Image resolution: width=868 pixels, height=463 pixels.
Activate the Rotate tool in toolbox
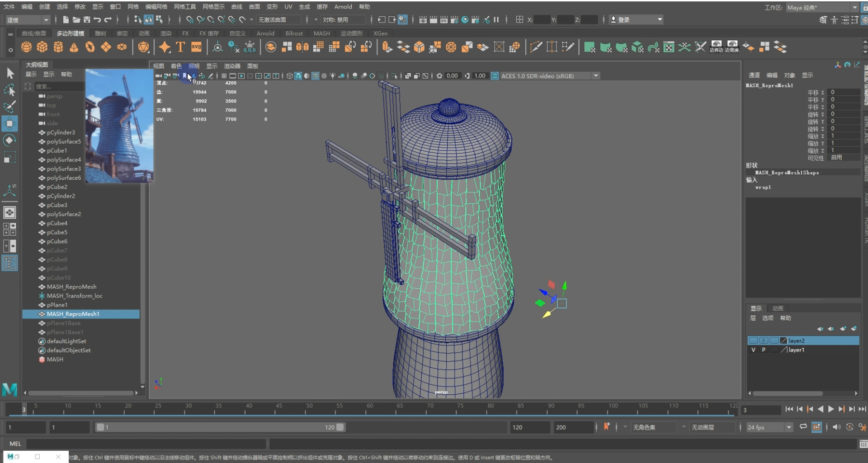(x=9, y=140)
